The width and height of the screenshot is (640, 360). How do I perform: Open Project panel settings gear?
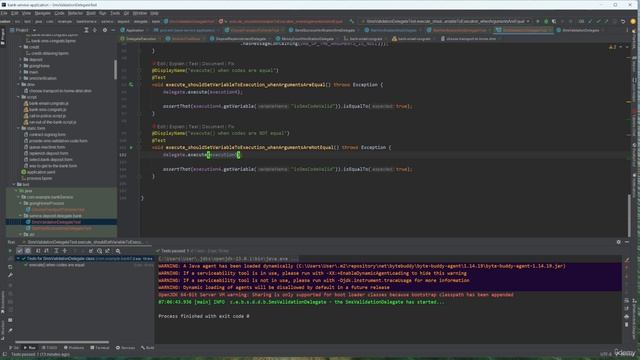(x=104, y=30)
